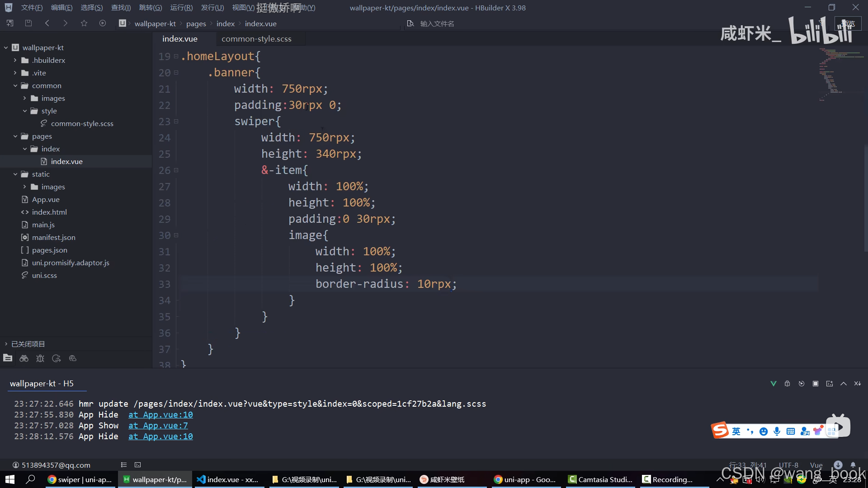Open a new terminal with the console icon

[x=830, y=384]
